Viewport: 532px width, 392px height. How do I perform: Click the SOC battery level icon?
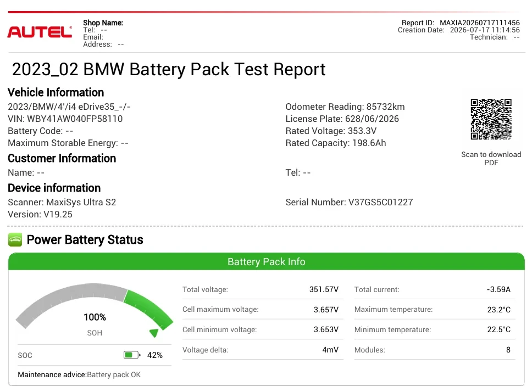(x=132, y=355)
